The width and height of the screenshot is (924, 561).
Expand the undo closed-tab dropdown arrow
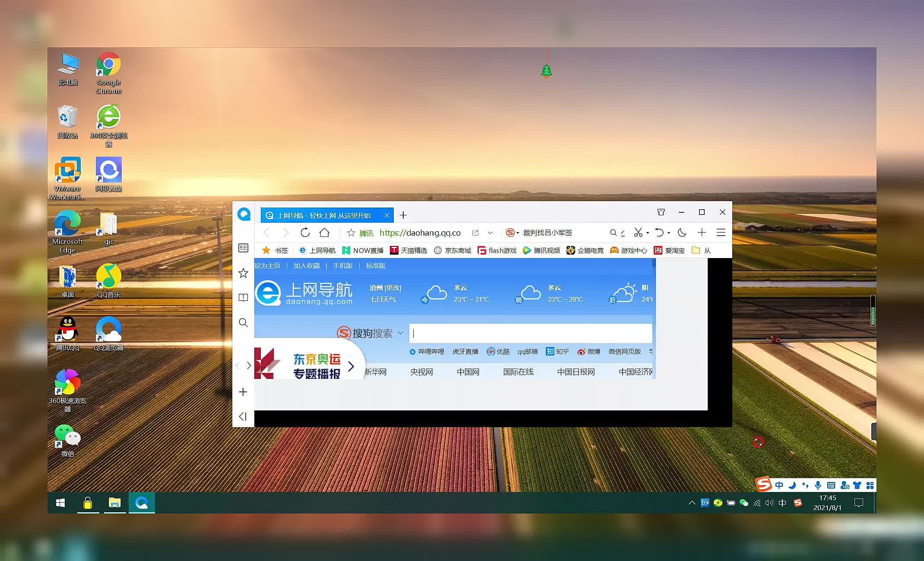(x=668, y=233)
